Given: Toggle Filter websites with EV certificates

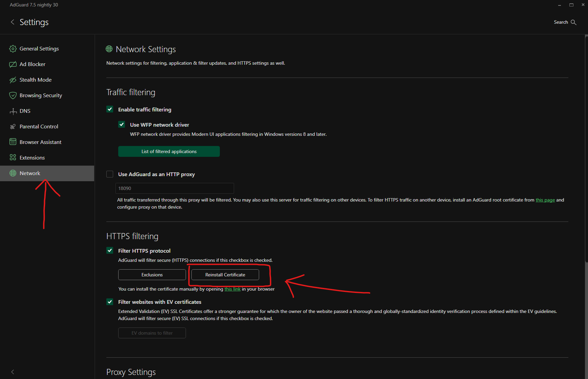Looking at the screenshot, I should [110, 302].
